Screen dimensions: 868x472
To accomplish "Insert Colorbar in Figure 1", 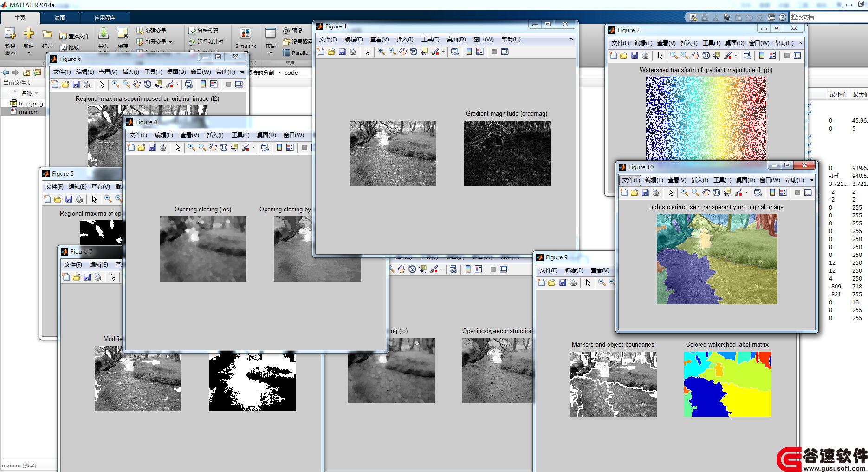I will (x=469, y=52).
